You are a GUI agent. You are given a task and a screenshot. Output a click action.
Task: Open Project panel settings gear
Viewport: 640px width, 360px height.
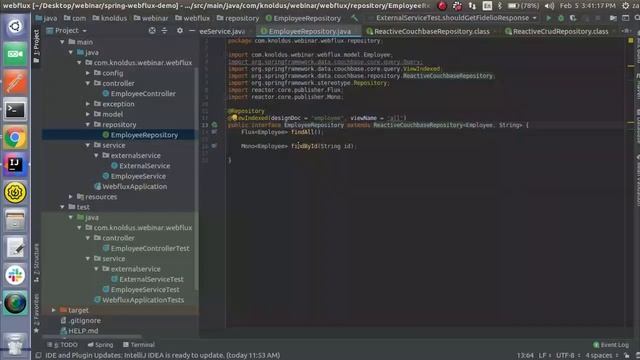point(180,31)
